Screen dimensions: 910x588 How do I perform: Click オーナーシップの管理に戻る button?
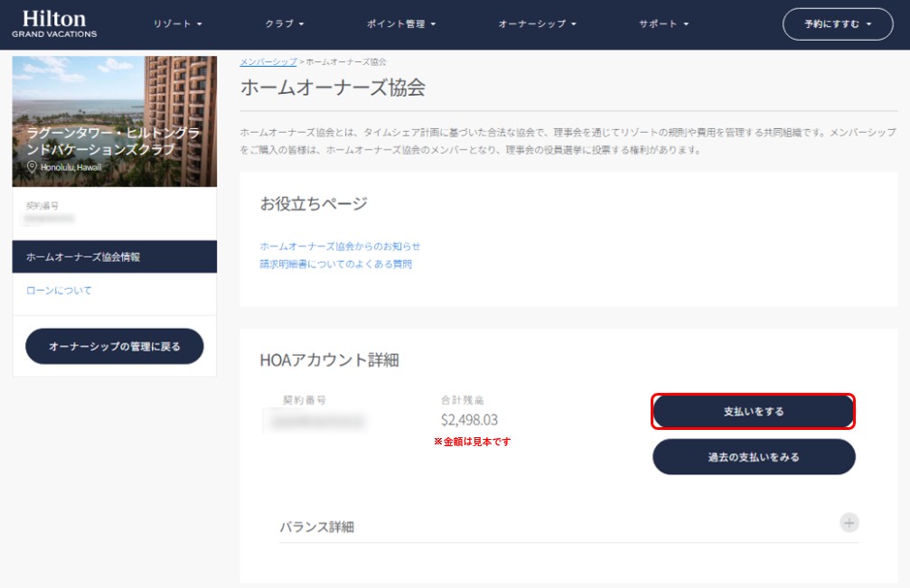115,346
